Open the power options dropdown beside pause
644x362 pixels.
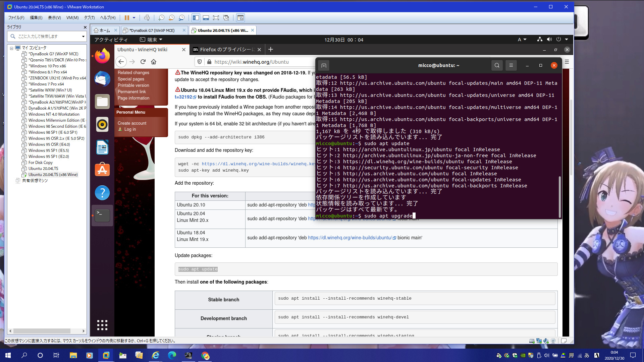point(134,18)
